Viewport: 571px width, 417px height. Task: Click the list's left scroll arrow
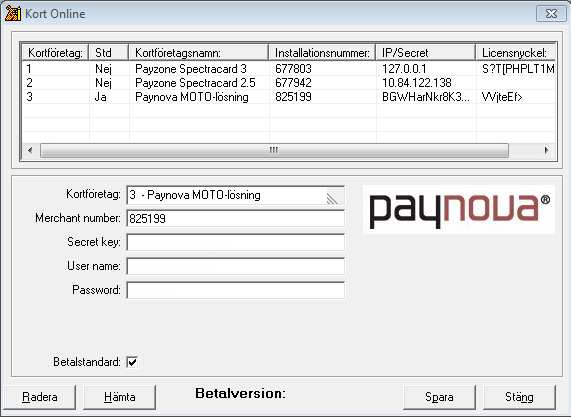pos(30,150)
